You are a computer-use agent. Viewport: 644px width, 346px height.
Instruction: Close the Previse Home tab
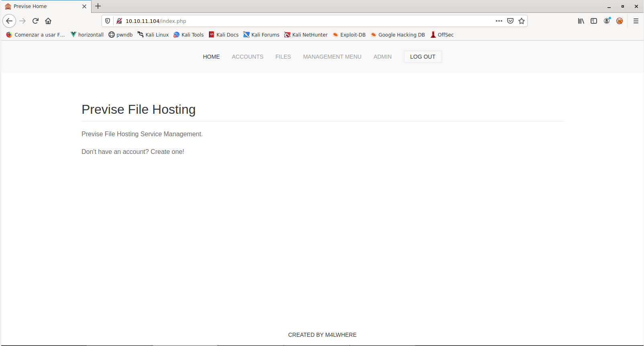pyautogui.click(x=84, y=6)
